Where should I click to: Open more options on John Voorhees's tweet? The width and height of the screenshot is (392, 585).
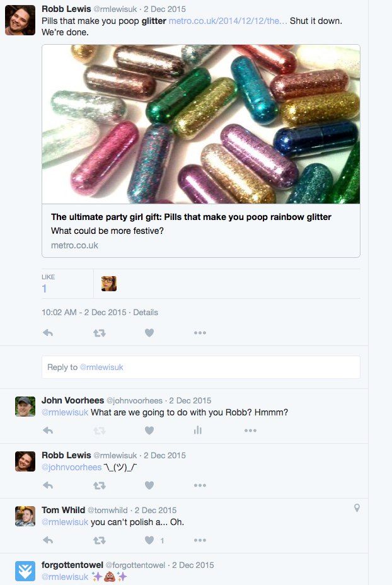pyautogui.click(x=250, y=431)
